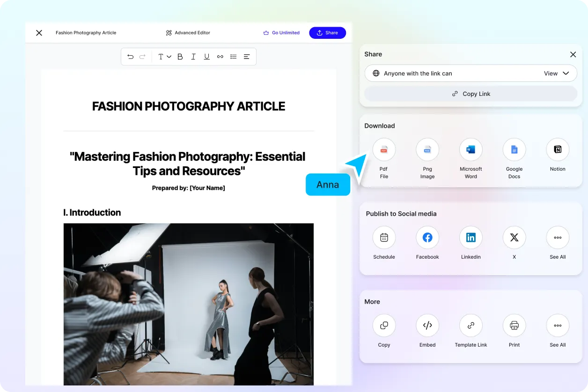Toggle underline text formatting
The width and height of the screenshot is (588, 392).
click(x=206, y=57)
